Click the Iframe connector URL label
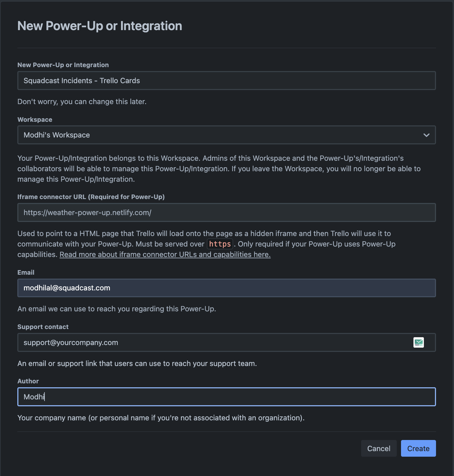 [x=91, y=197]
